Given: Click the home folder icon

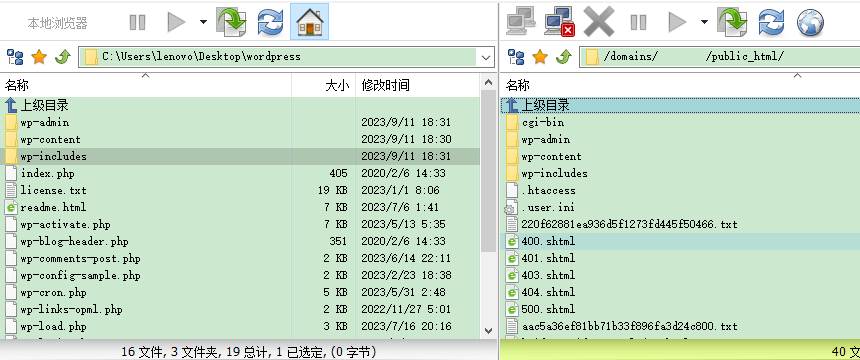Looking at the screenshot, I should 309,22.
